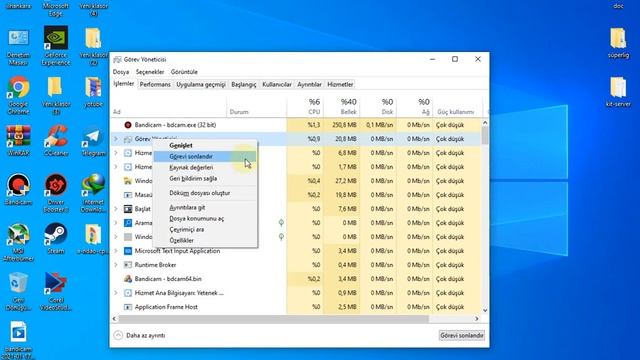640x360 pixels.
Task: Switch to Uygulama geçmişi tab
Action: click(x=200, y=84)
